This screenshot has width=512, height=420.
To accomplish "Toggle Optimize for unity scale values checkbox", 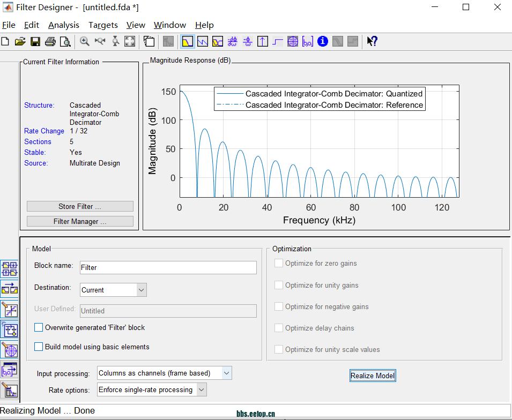I will [279, 349].
